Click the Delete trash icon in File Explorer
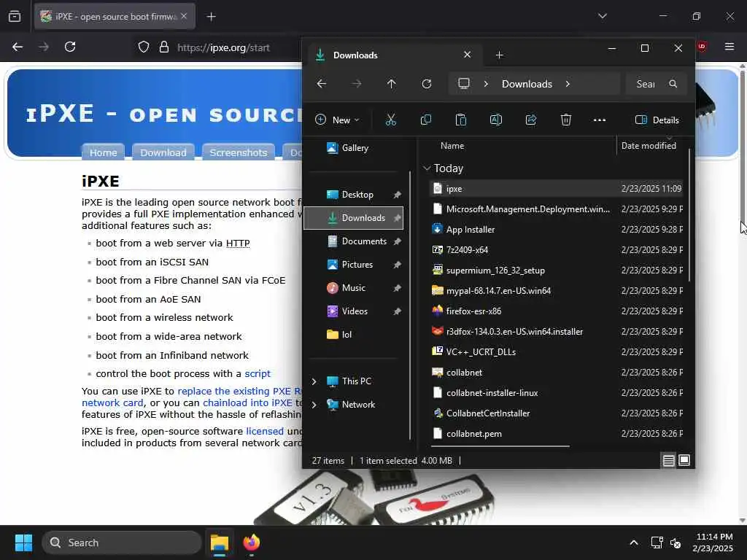 tap(565, 120)
